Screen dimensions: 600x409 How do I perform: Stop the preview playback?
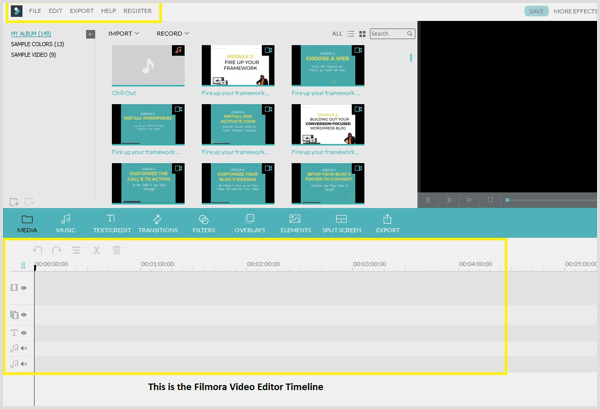(490, 200)
